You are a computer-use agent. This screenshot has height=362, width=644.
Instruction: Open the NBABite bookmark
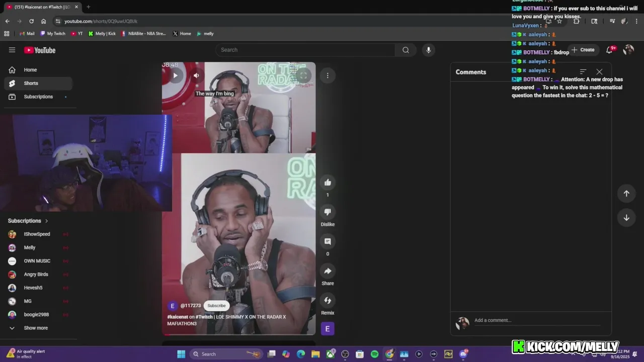pyautogui.click(x=143, y=34)
